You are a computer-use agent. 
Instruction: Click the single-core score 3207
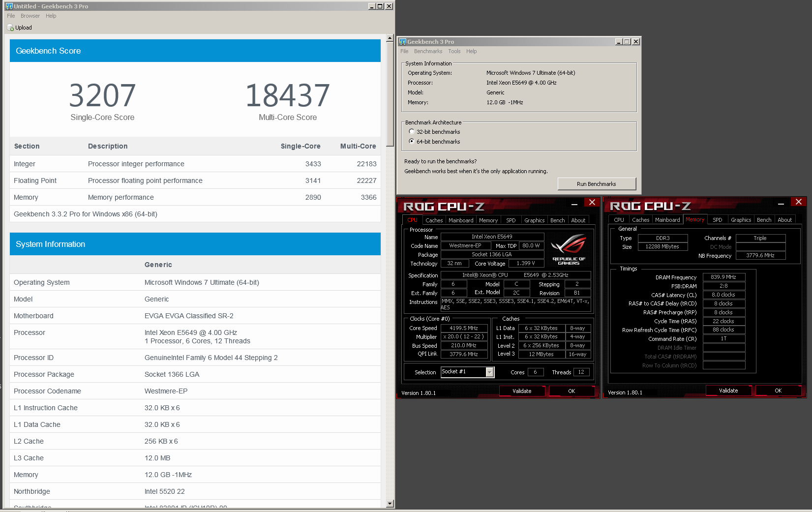coord(102,95)
